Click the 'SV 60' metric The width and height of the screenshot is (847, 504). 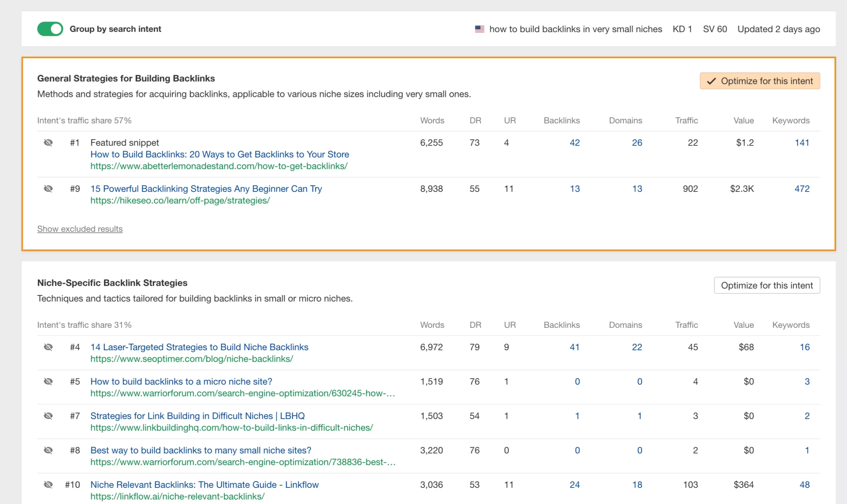pyautogui.click(x=715, y=29)
